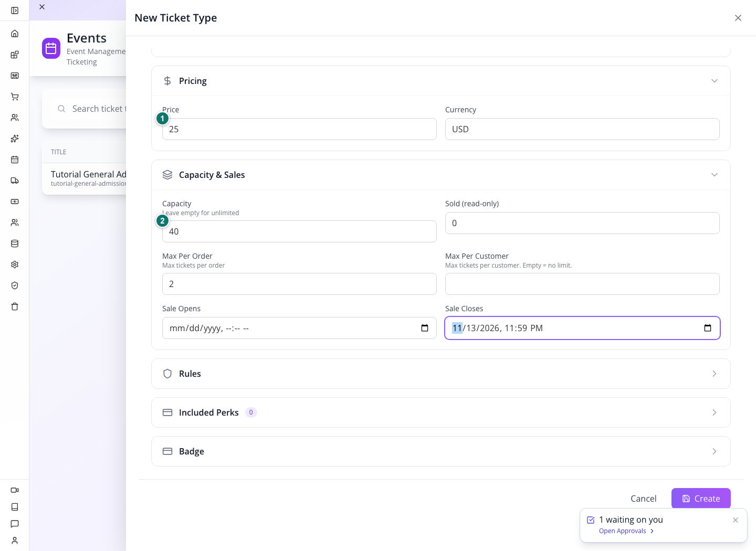Focus the Max Per Order field
The width and height of the screenshot is (756, 551).
pos(299,284)
